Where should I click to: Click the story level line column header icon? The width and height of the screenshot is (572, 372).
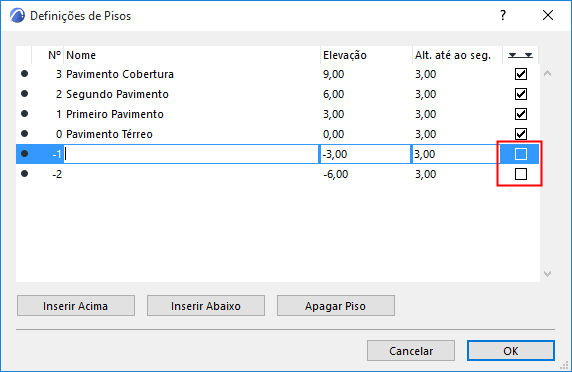521,55
